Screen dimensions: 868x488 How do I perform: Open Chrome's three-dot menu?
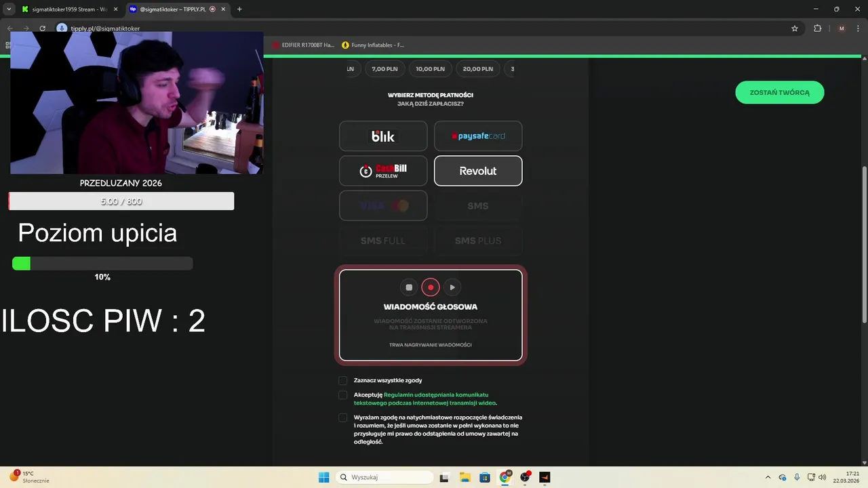point(859,28)
